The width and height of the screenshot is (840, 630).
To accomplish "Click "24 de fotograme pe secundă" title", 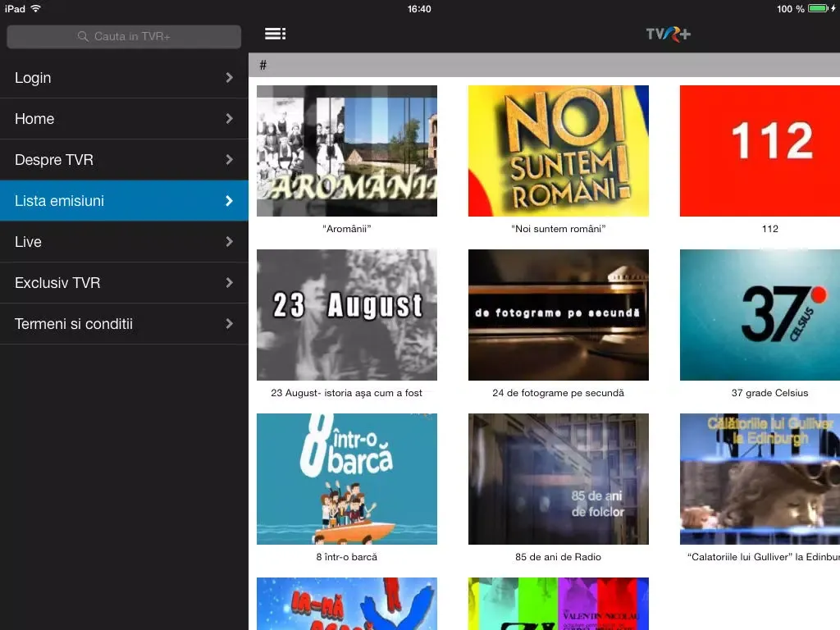I will (558, 393).
